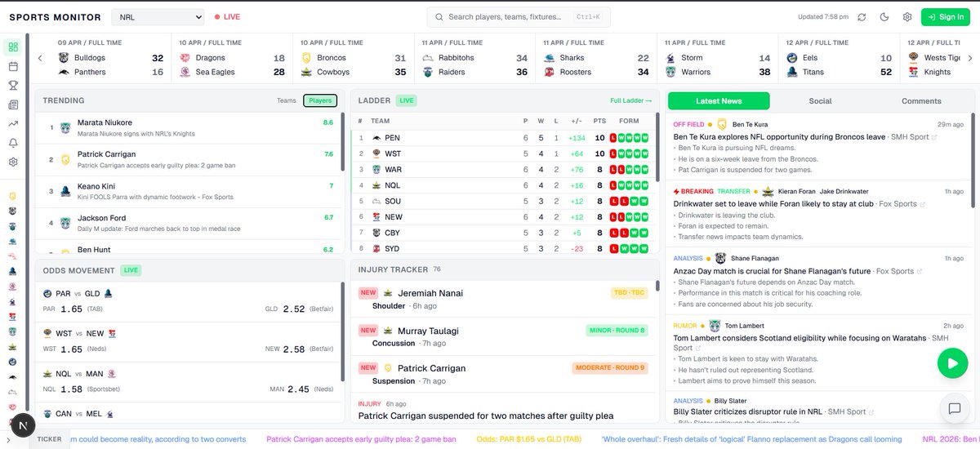Click the Jake Drinkwater tag

pos(844,191)
